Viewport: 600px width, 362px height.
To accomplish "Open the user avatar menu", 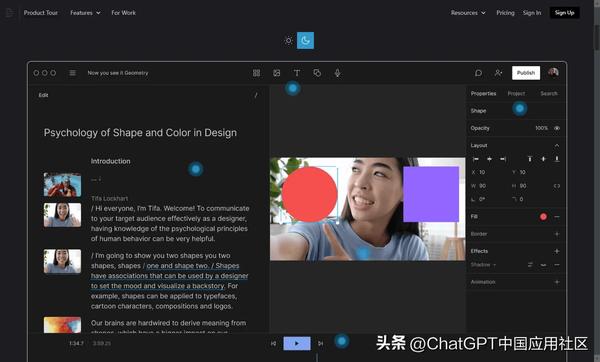I will click(x=553, y=73).
